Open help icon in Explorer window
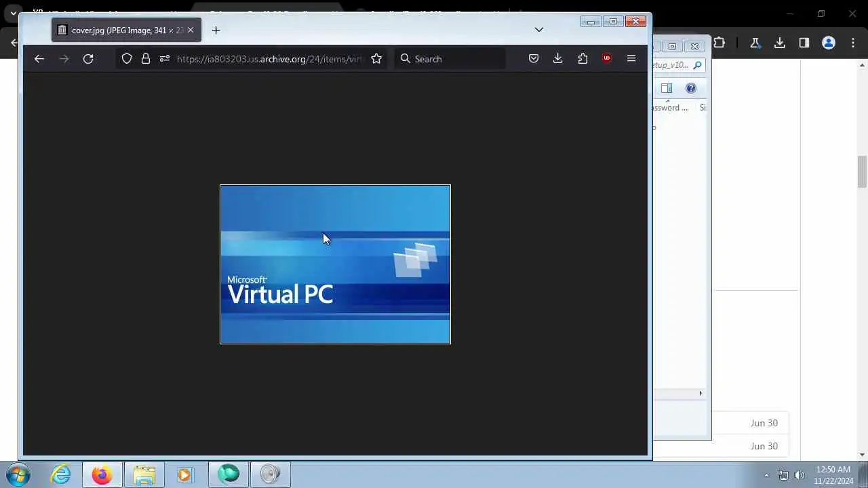Image resolution: width=868 pixels, height=488 pixels. (x=691, y=88)
